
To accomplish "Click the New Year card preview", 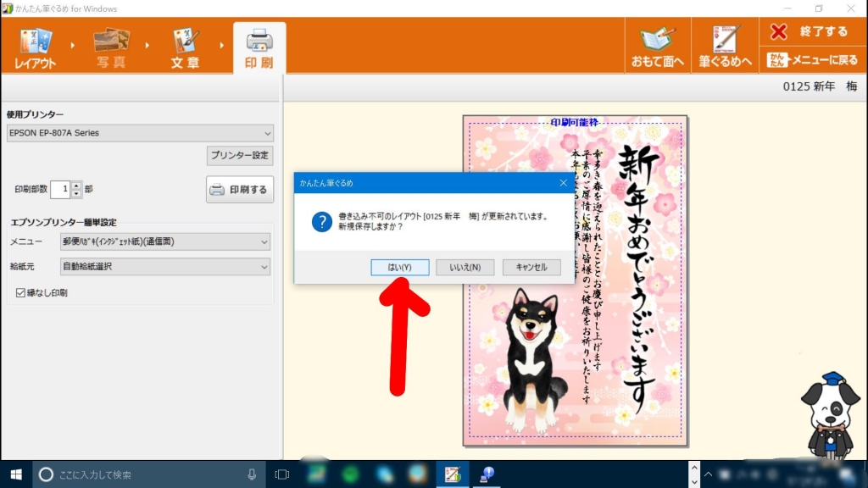I will pos(576,280).
